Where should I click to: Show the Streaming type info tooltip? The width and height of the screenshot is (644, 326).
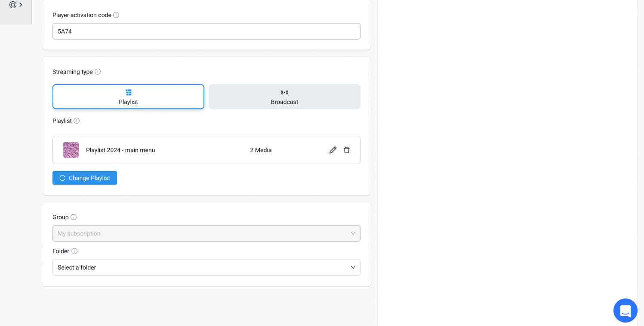click(x=98, y=72)
